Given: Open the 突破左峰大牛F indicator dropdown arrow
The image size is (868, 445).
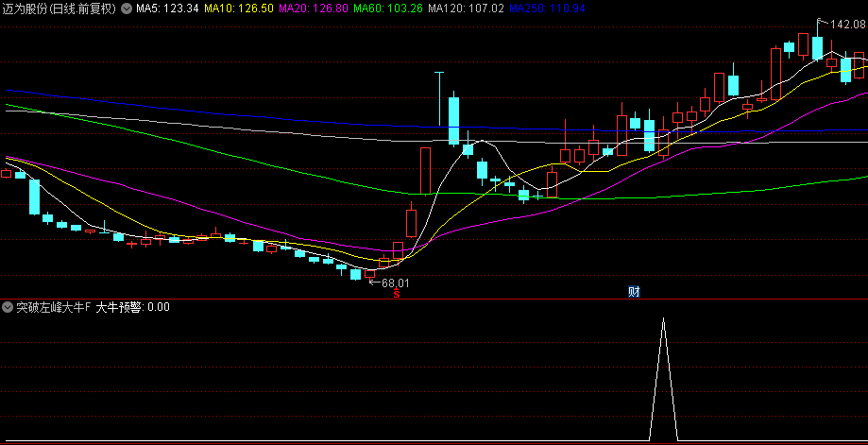Looking at the screenshot, I should click(x=8, y=307).
